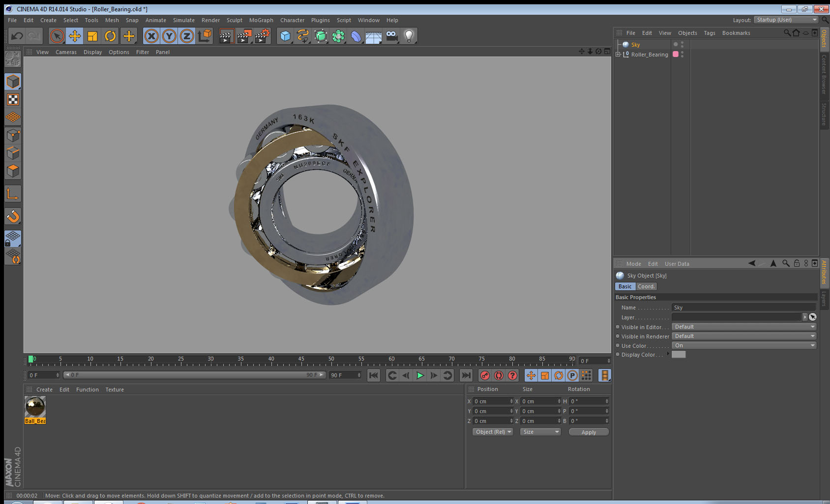This screenshot has width=830, height=504.
Task: Click the Undo arrow icon
Action: pyautogui.click(x=17, y=36)
